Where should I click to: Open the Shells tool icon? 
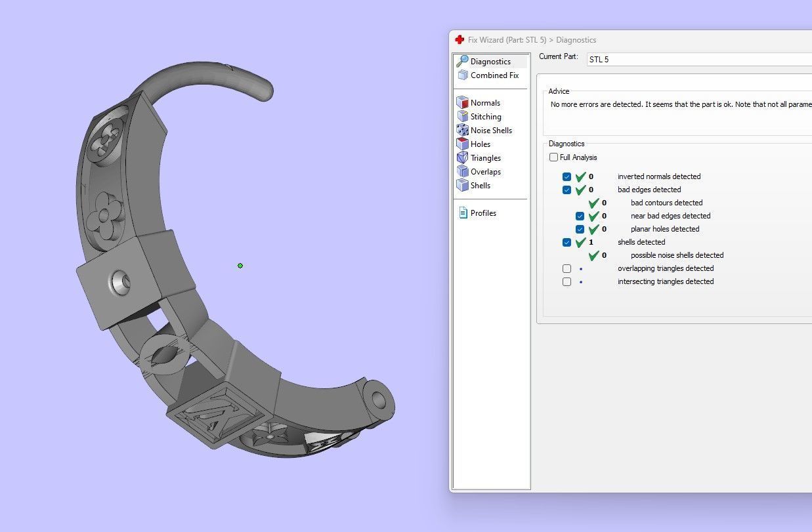[x=462, y=185]
